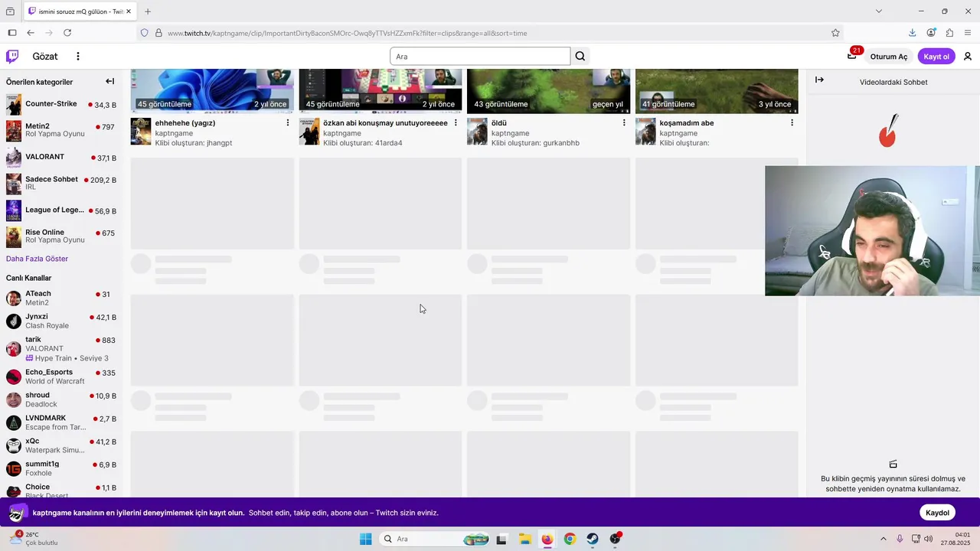Click the Oturum Aç button

(889, 57)
